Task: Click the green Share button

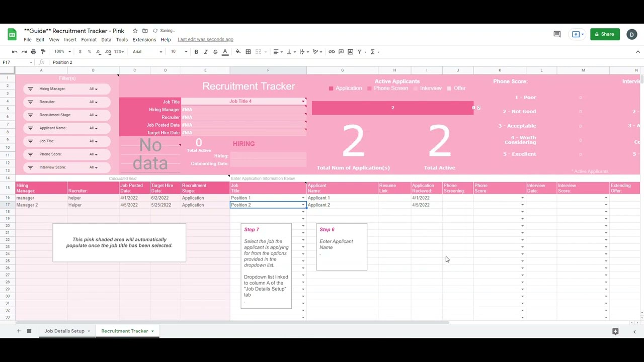Action: tap(605, 34)
